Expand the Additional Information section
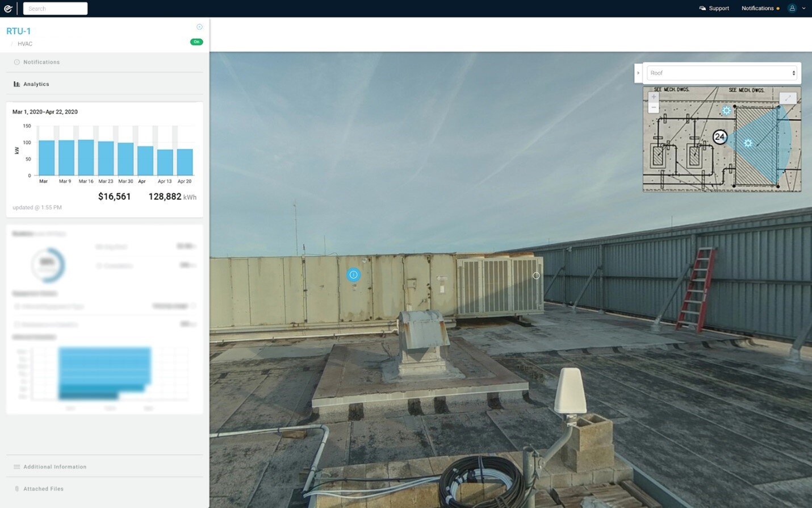812x508 pixels. point(104,467)
